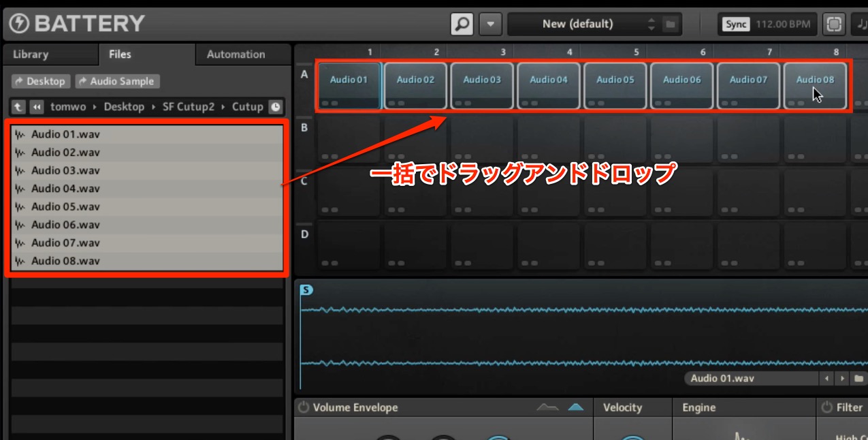Switch to the Files tab
Screen dimensions: 868x440
[x=120, y=54]
